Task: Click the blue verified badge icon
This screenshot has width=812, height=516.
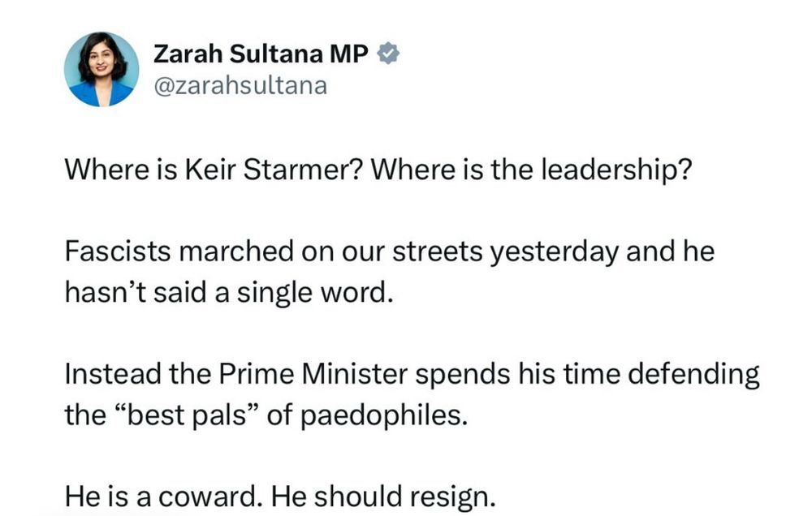Action: click(388, 55)
